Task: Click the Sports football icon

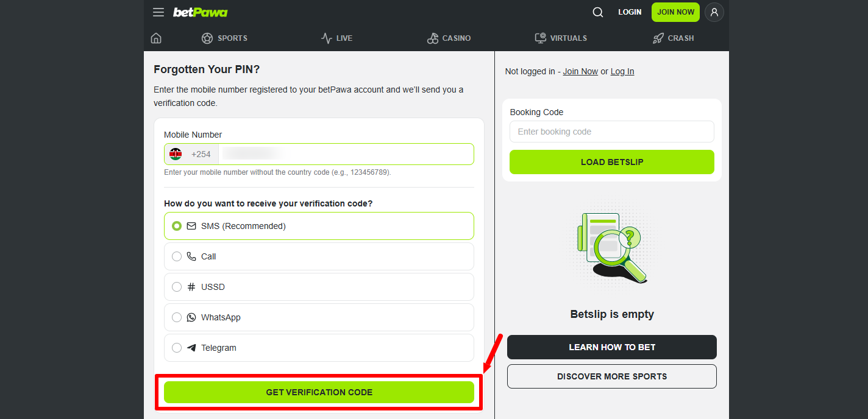Action: pyautogui.click(x=207, y=38)
